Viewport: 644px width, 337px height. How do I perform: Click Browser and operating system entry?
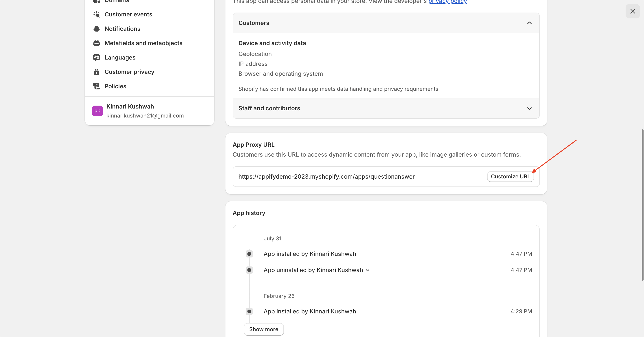280,74
